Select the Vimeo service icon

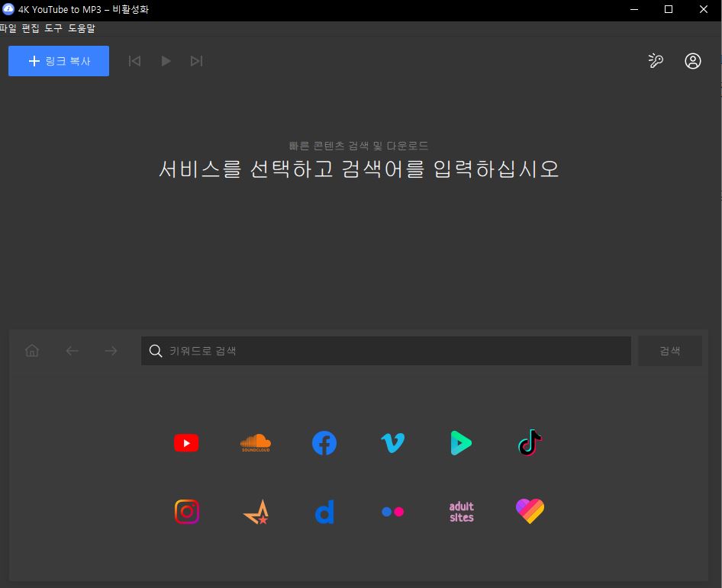click(x=393, y=443)
